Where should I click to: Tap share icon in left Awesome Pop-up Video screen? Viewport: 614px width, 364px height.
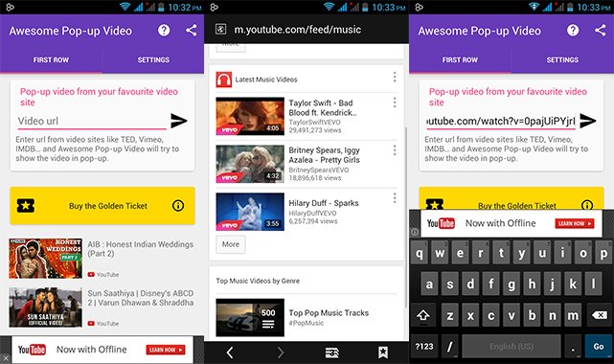pyautogui.click(x=191, y=30)
